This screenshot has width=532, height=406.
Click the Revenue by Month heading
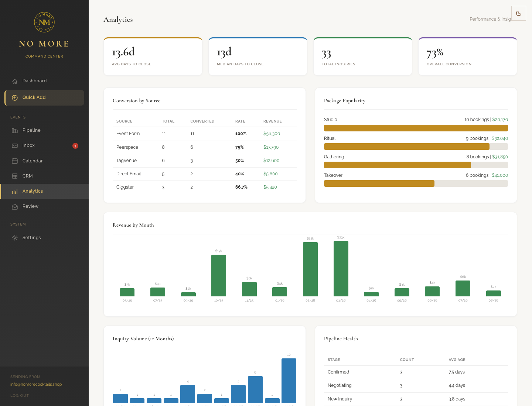(x=133, y=225)
